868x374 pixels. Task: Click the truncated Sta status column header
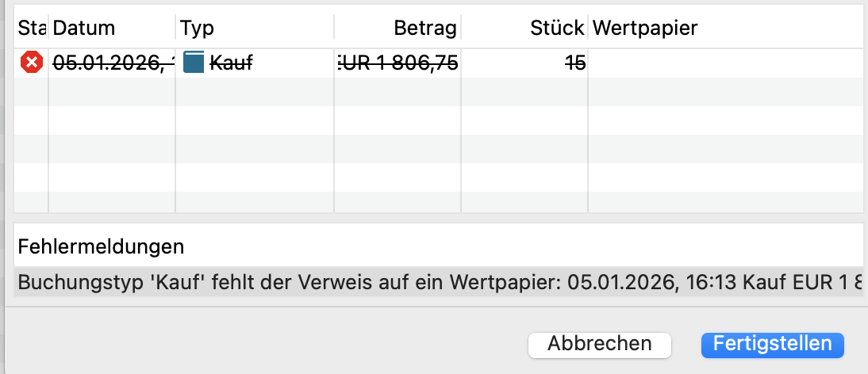(32, 29)
